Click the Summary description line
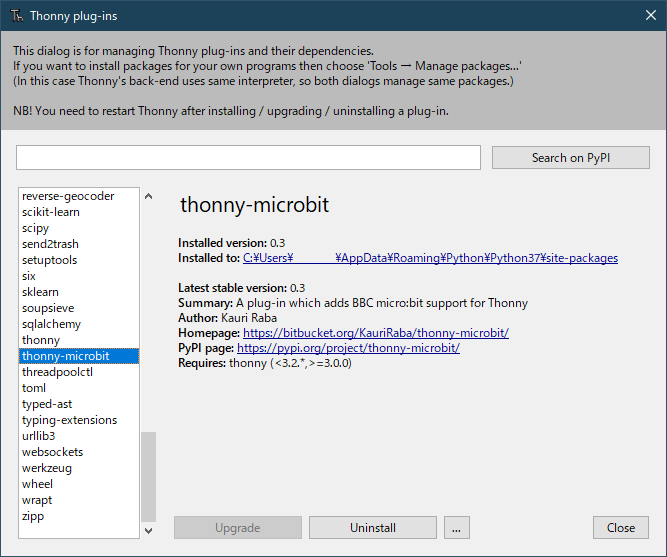This screenshot has width=667, height=557. click(x=353, y=303)
